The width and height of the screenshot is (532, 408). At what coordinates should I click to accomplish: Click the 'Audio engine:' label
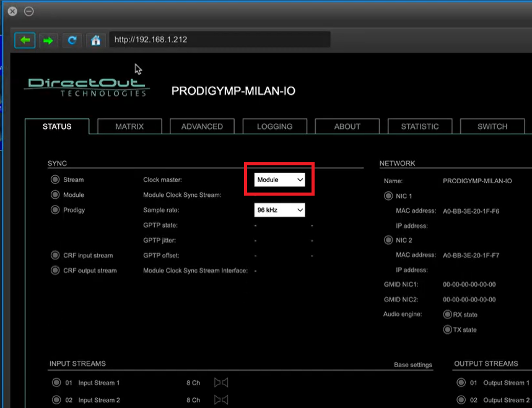click(403, 314)
